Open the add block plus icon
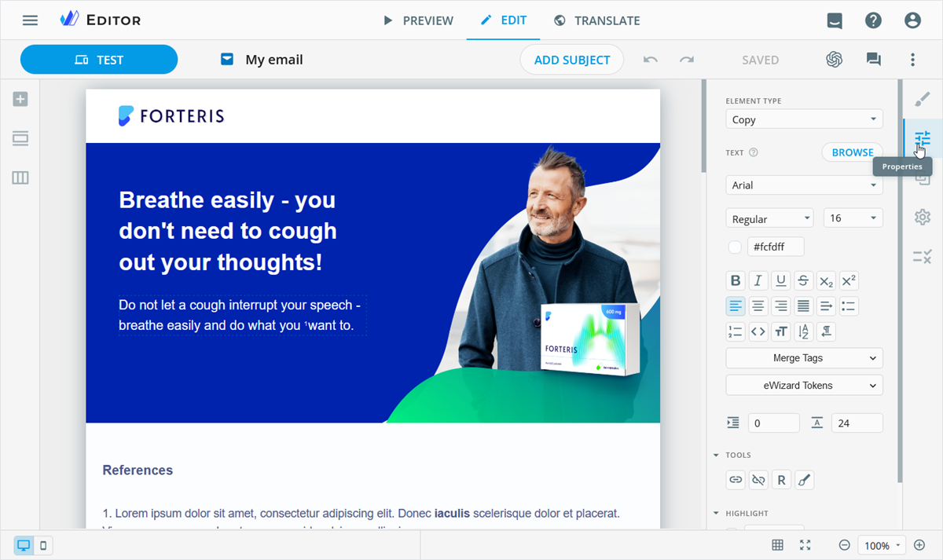Image resolution: width=943 pixels, height=560 pixels. click(x=20, y=99)
